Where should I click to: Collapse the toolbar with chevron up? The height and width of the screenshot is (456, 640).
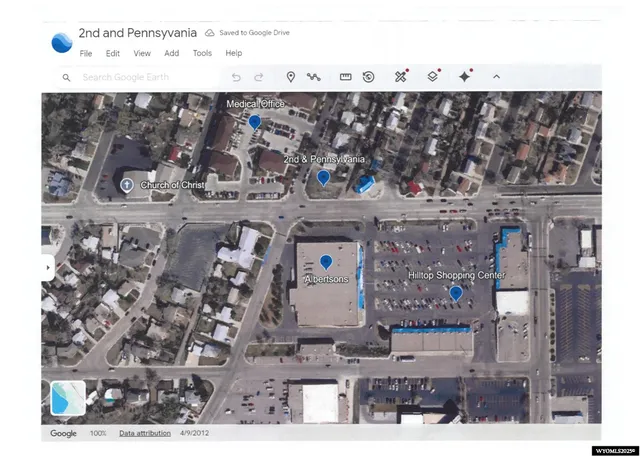pos(496,77)
